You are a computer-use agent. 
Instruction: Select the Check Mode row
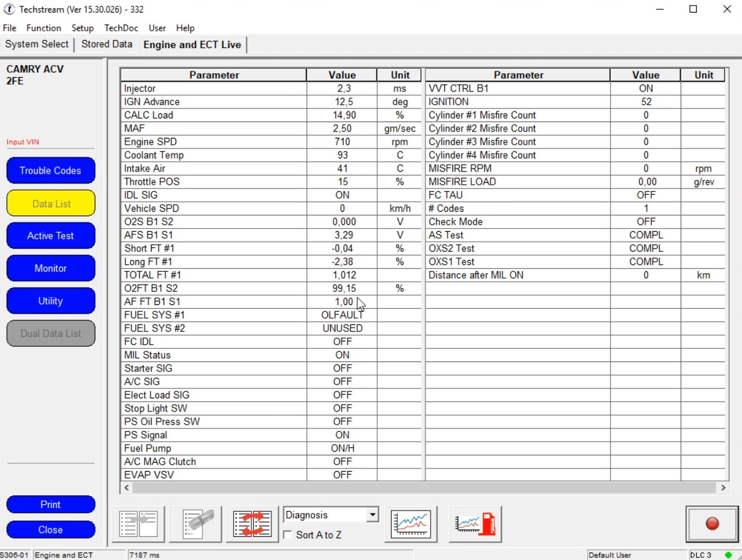[575, 221]
